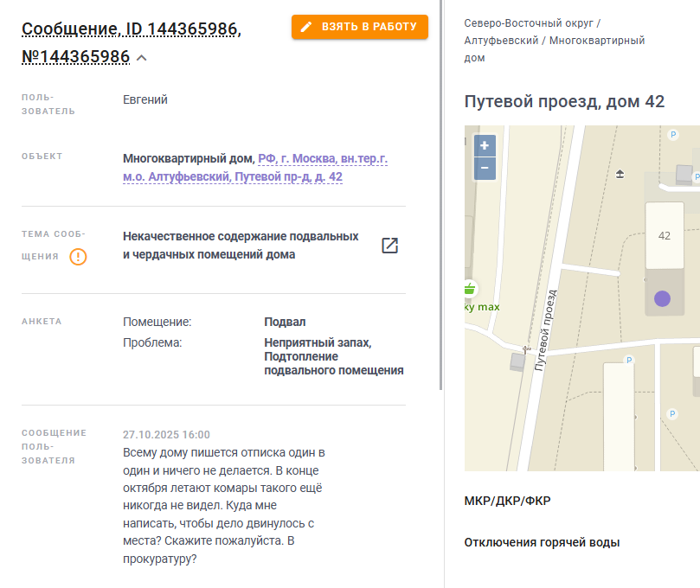Zoom in the map with plus button
Image resolution: width=700 pixels, height=588 pixels.
click(x=485, y=145)
